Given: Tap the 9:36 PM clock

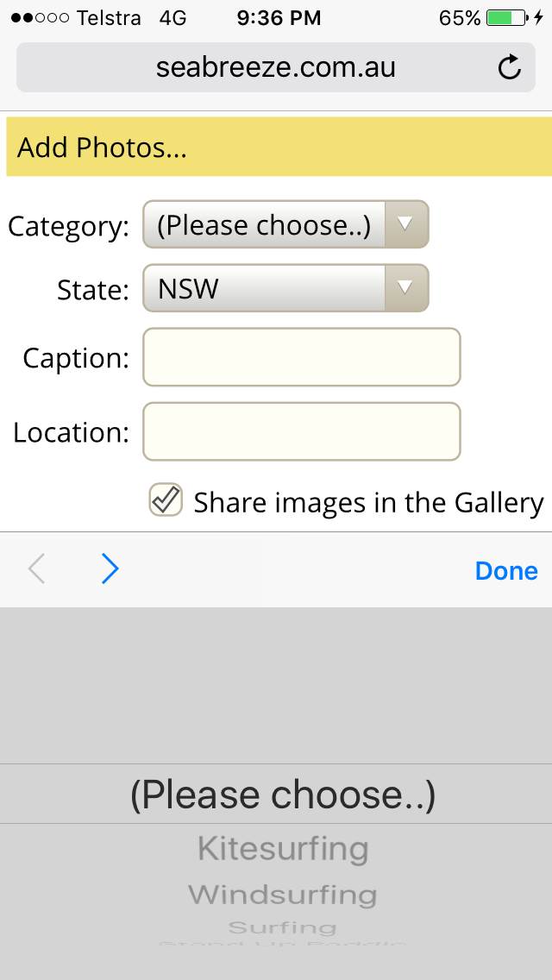Looking at the screenshot, I should pyautogui.click(x=279, y=17).
